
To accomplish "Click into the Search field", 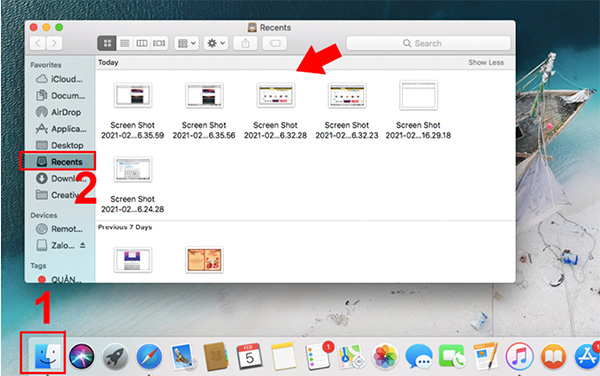I will [428, 43].
